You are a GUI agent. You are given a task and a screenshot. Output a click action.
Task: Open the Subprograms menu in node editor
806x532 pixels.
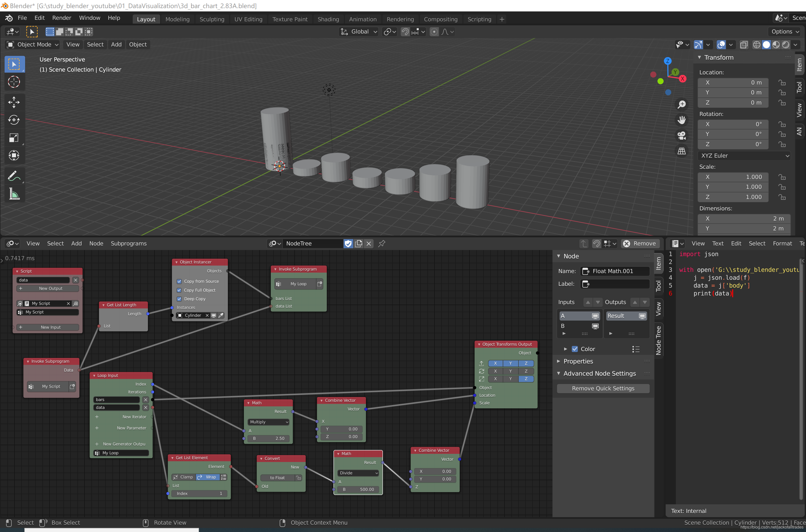click(129, 244)
